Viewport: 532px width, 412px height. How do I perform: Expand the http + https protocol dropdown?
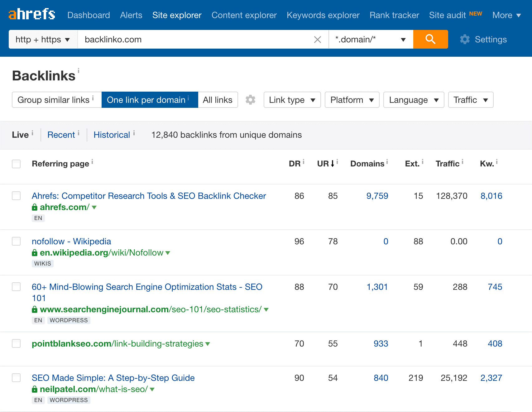[x=43, y=40]
